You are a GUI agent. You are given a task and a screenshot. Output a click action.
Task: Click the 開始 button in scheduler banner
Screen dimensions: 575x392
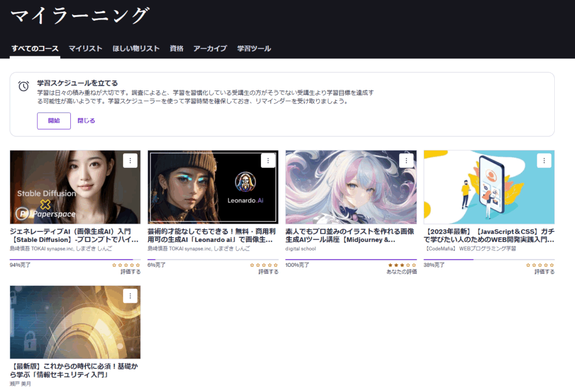click(54, 121)
